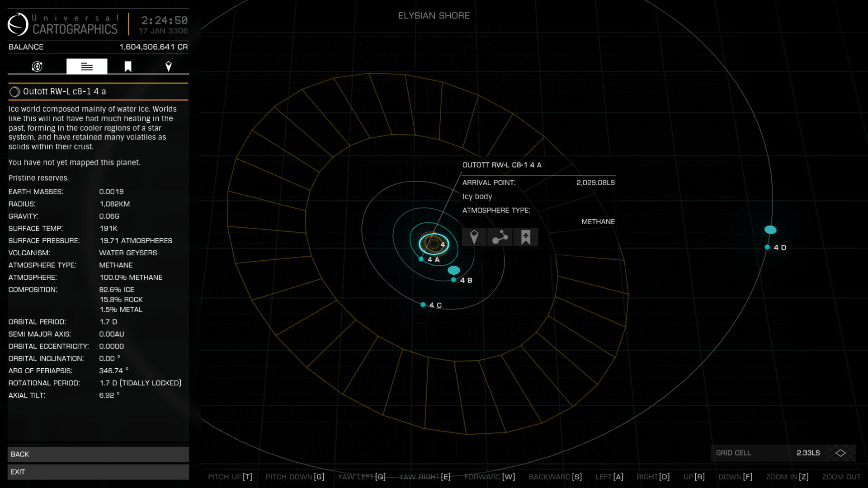Click the 2:24:50 clock display
This screenshot has height=488, width=868.
165,20
